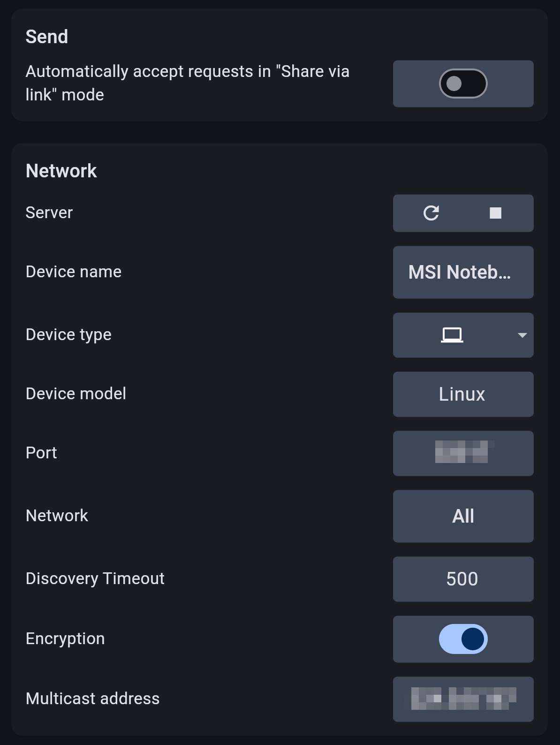This screenshot has width=560, height=745.
Task: Click the Multicast address value field
Action: (x=463, y=699)
